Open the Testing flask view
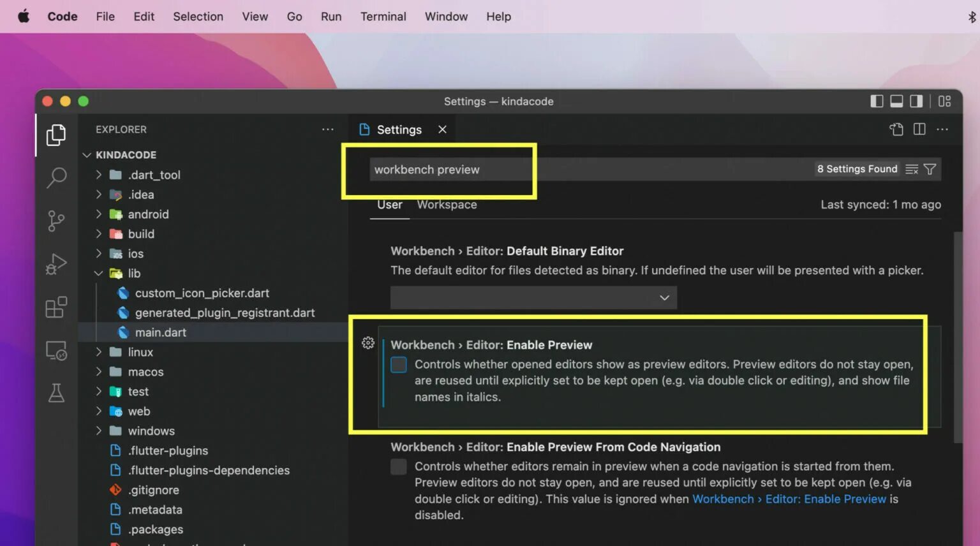The image size is (980, 546). click(56, 393)
